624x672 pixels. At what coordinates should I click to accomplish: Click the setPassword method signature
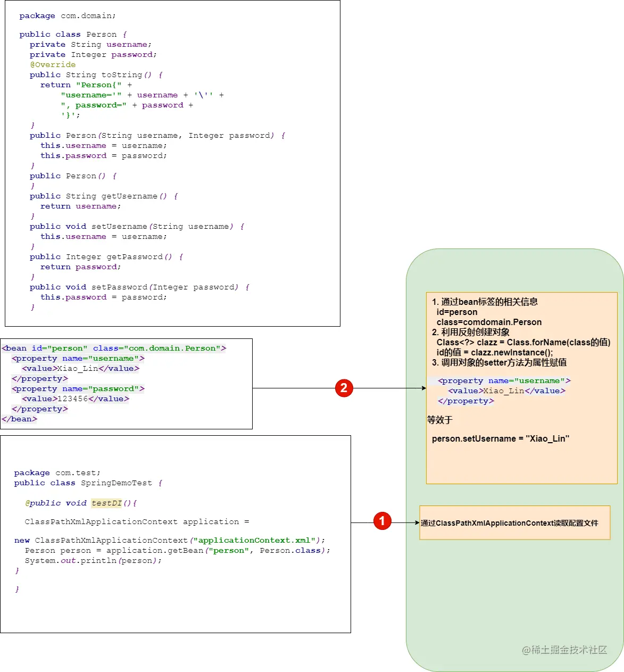click(139, 287)
